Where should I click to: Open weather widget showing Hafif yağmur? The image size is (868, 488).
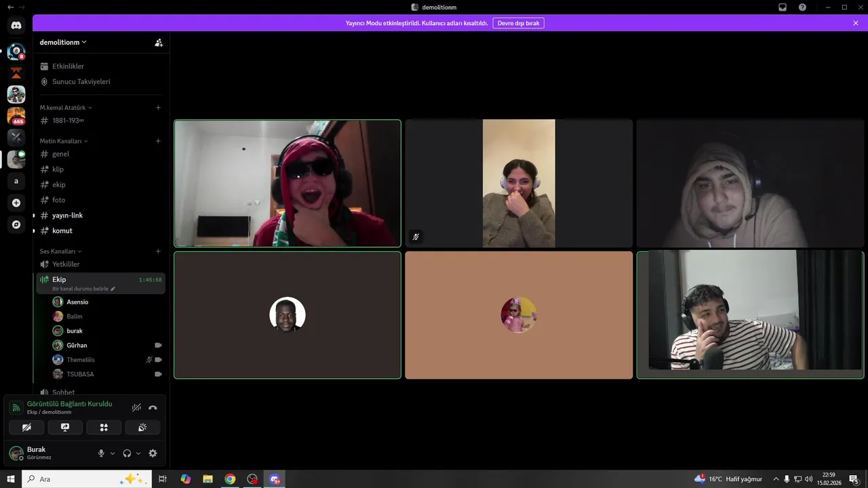coord(729,479)
